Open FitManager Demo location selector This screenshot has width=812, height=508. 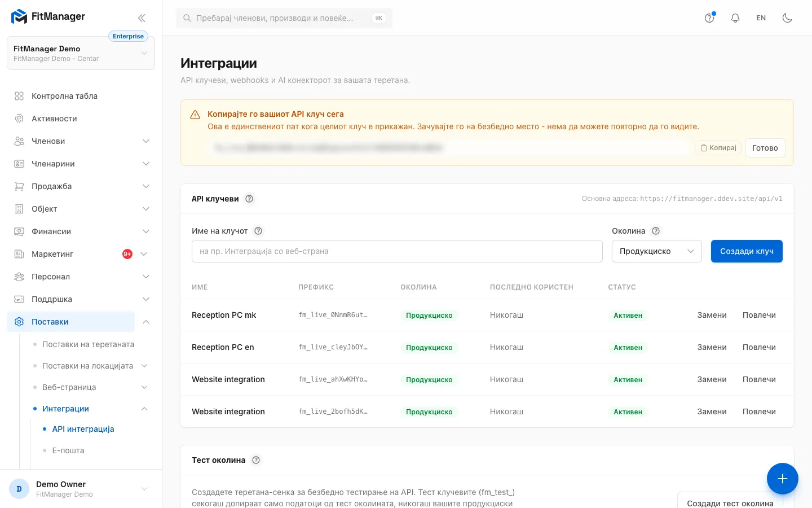81,53
